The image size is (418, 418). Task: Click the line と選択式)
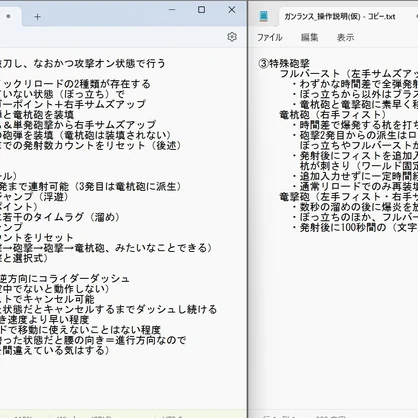[24, 258]
